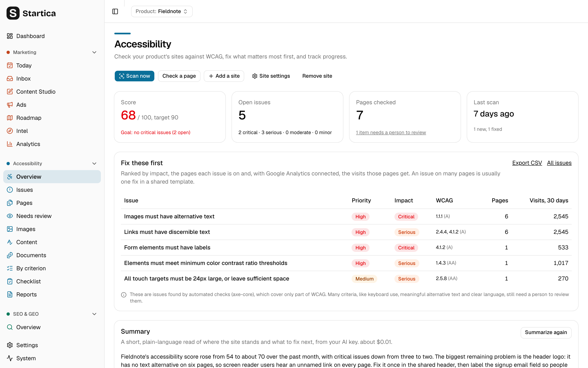Collapse the SEO & GEO section chevron
Viewport: 588px width, 368px height.
94,314
